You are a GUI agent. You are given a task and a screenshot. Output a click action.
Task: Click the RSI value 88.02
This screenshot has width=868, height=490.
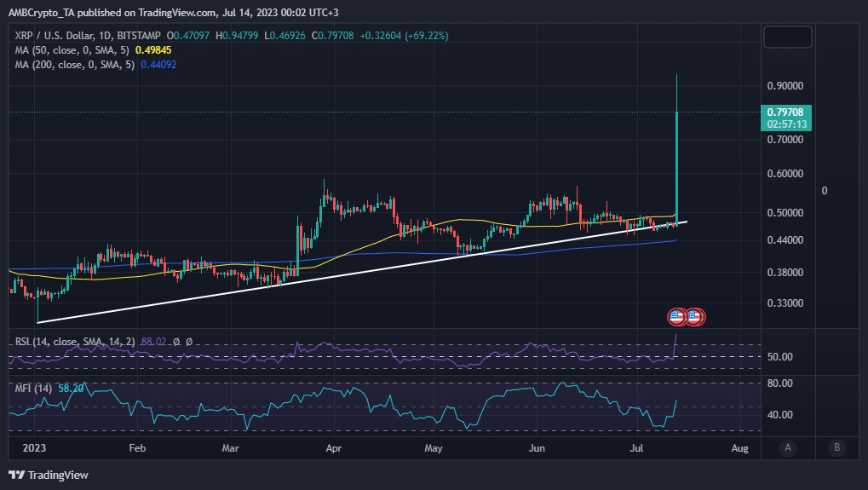click(x=153, y=342)
